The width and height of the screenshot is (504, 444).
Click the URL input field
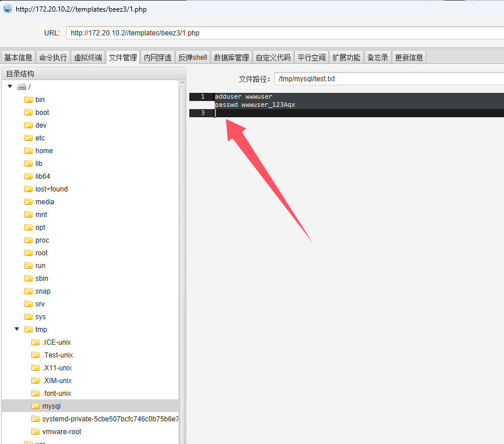pos(285,33)
